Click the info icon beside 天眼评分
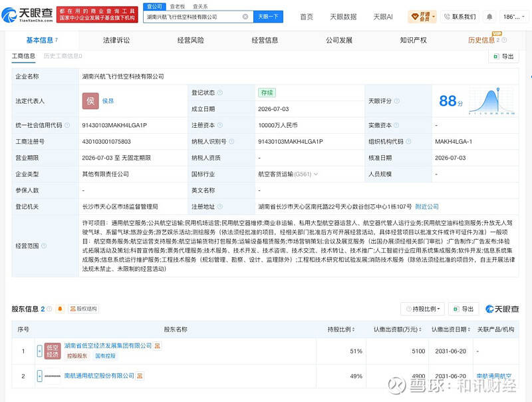The width and height of the screenshot is (532, 402). [x=396, y=101]
